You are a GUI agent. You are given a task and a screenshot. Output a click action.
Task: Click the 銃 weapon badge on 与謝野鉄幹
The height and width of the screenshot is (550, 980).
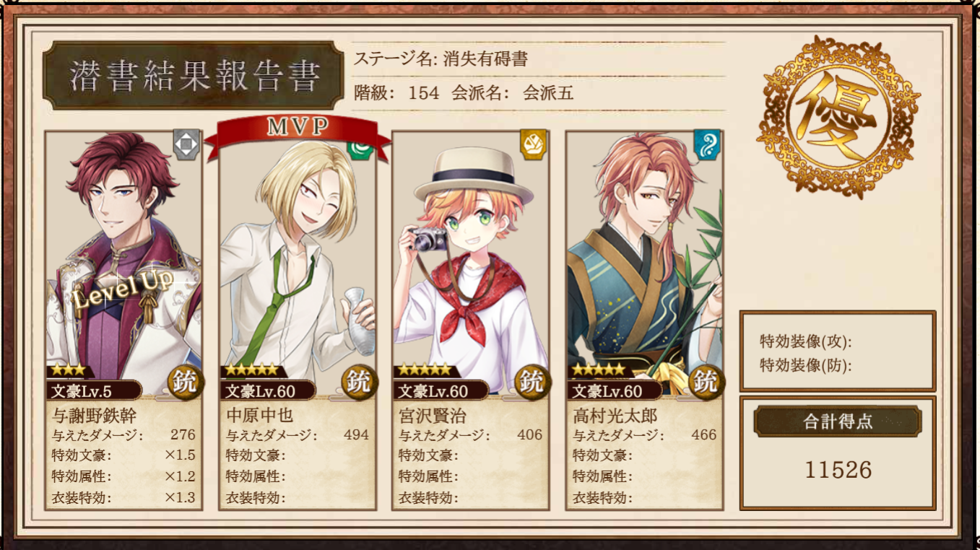pos(186,383)
